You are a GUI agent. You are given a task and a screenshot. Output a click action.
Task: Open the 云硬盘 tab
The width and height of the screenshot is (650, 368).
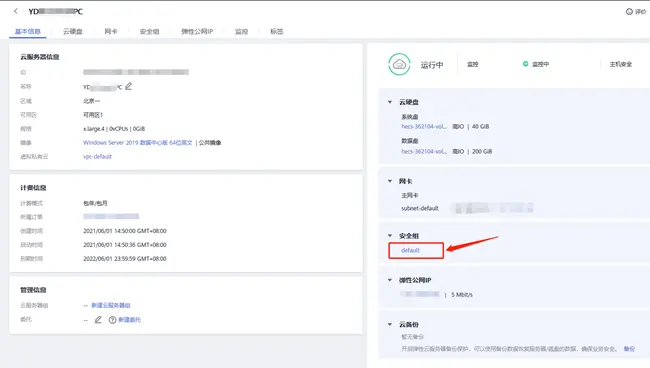point(73,31)
